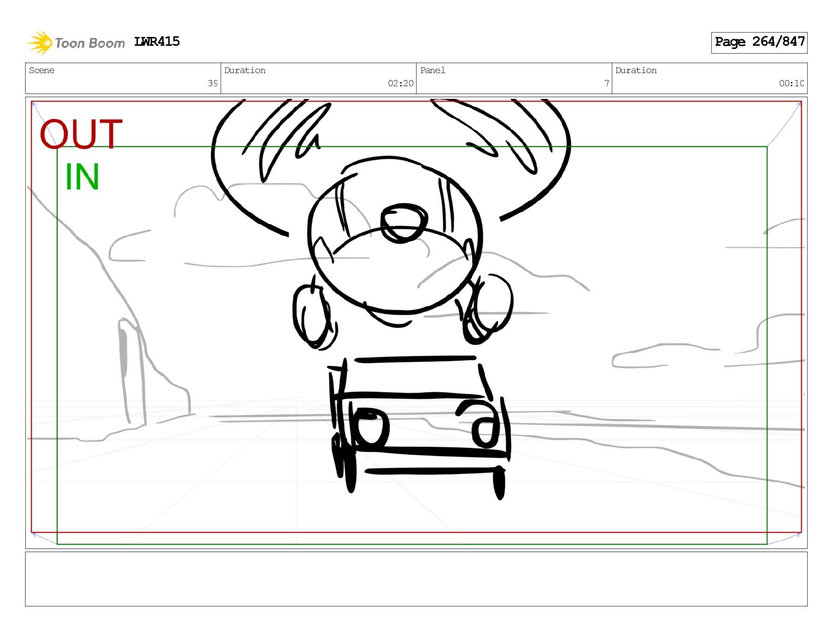
Task: Click the Page 264/847 indicator
Action: click(x=759, y=42)
